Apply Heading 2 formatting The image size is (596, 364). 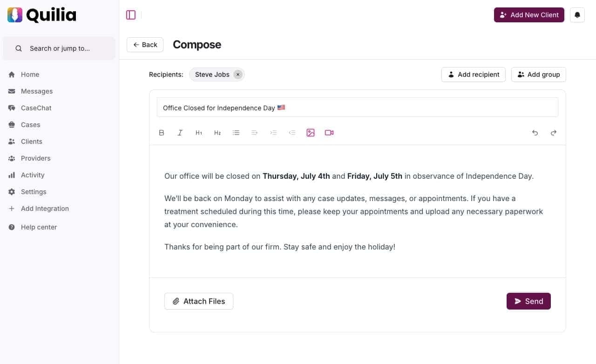tap(217, 133)
